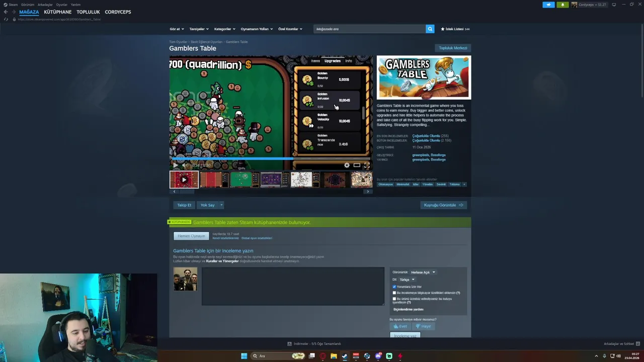The image size is (644, 362).
Task: Open the Oyunlar menu
Action: pyautogui.click(x=62, y=5)
